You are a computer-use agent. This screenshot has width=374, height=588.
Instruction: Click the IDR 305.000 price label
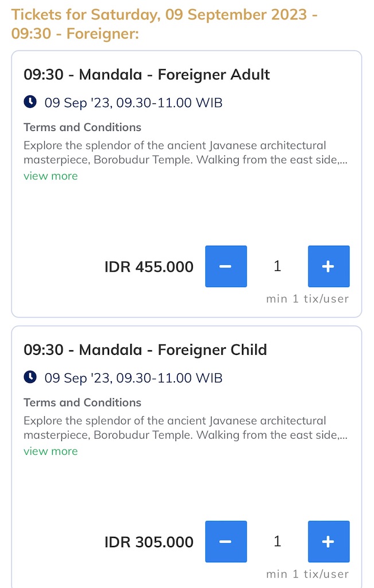coord(149,542)
